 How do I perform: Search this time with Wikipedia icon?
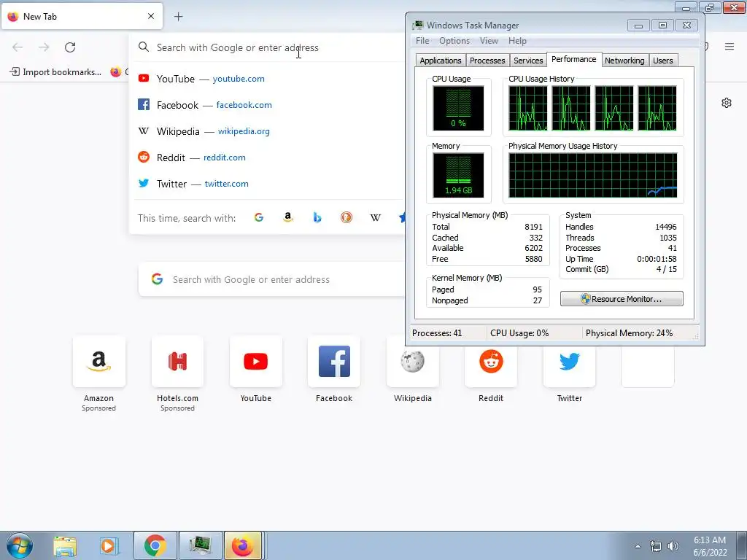[x=376, y=217]
